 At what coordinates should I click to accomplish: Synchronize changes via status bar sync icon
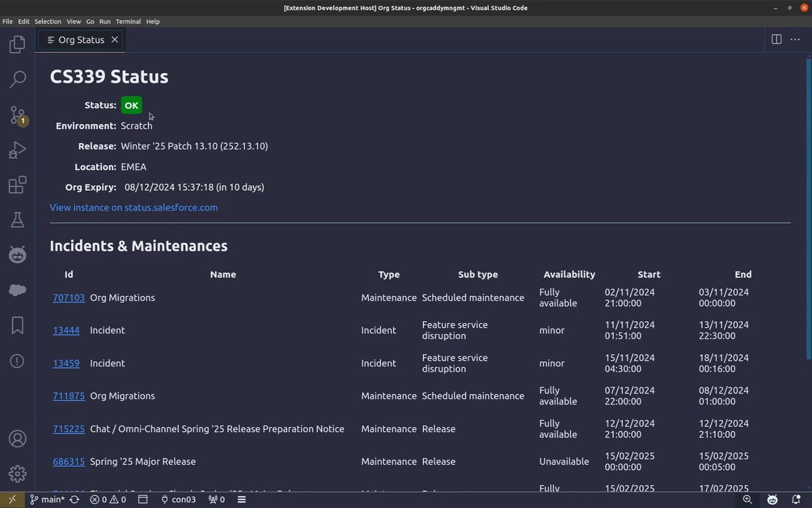(x=75, y=500)
